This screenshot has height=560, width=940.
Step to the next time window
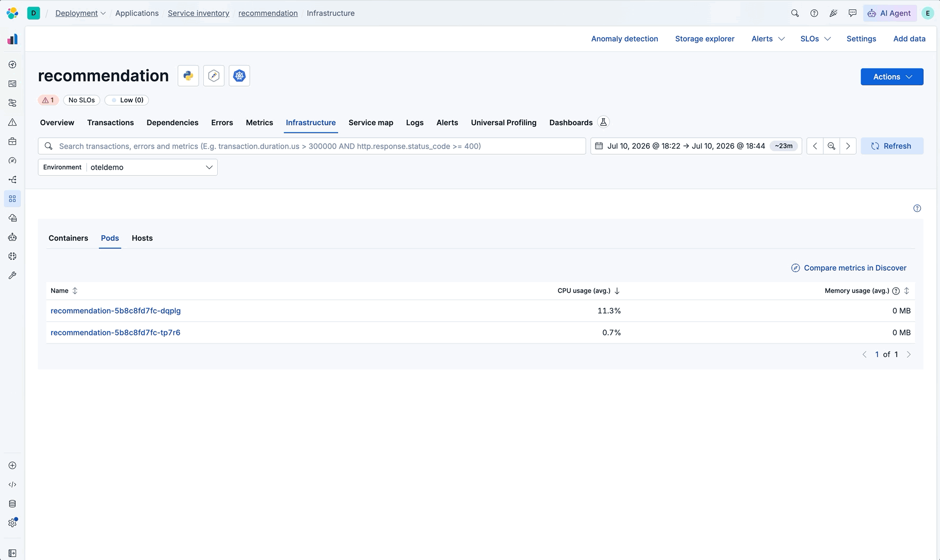[847, 146]
